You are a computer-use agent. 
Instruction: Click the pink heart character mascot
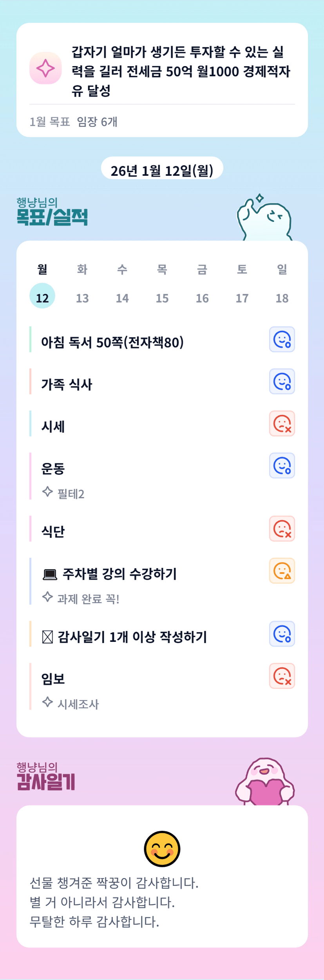pyautogui.click(x=264, y=782)
